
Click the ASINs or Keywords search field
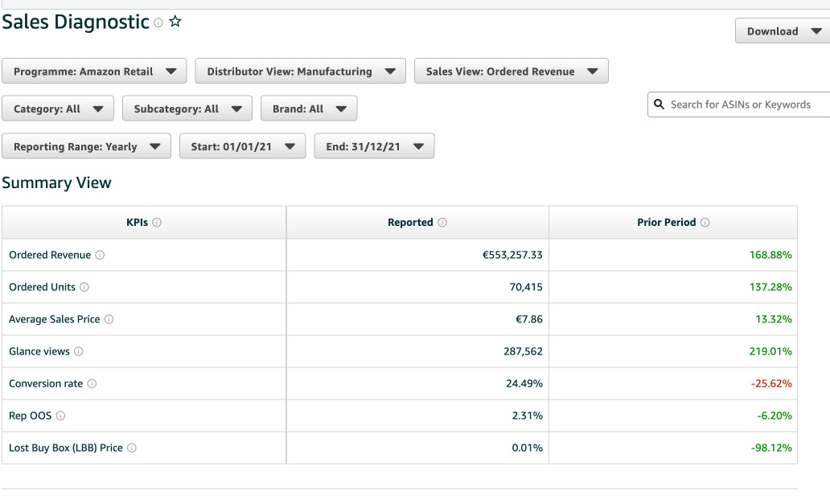point(740,104)
